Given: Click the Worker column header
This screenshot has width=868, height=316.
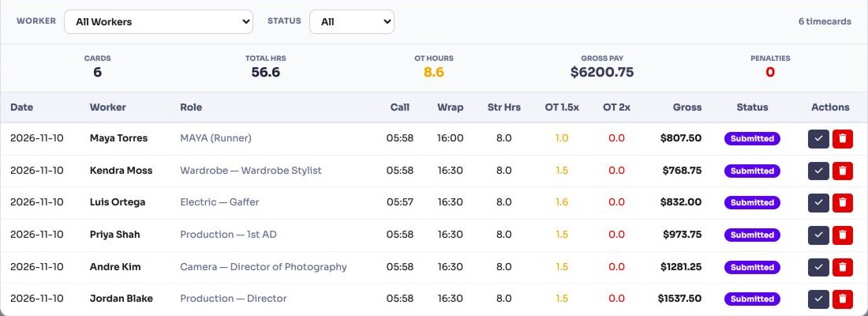Looking at the screenshot, I should [108, 107].
